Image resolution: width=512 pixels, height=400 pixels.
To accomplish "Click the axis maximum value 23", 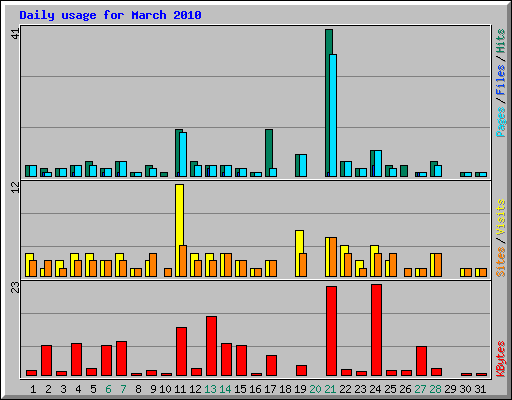I will [x=16, y=287].
